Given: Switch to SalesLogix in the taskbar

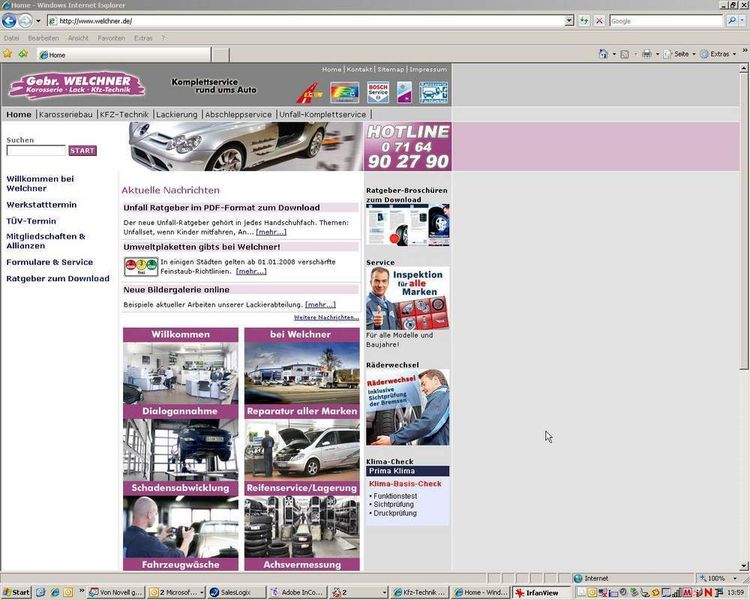Looking at the screenshot, I should point(236,592).
